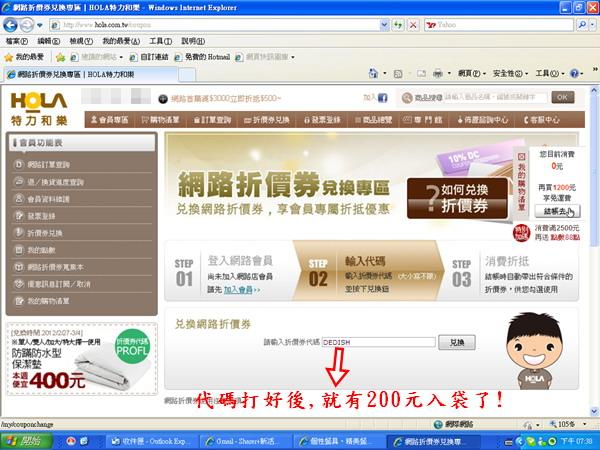Open the recent pages dropdown arrow
Screen dimensions: 600x450
coord(40,26)
